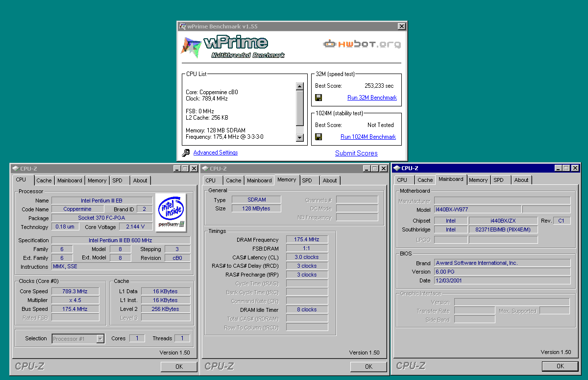Click the Package field Socket 370 FC-PGA

(102, 218)
